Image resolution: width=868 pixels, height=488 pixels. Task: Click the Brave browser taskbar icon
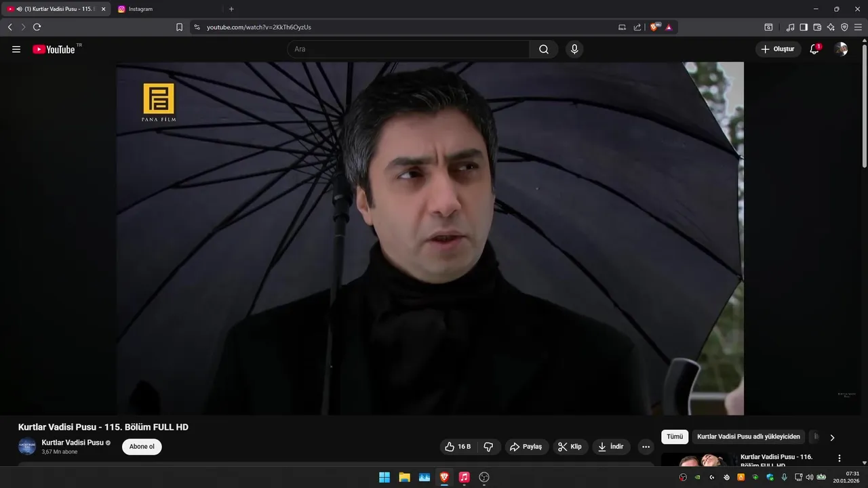point(444,477)
